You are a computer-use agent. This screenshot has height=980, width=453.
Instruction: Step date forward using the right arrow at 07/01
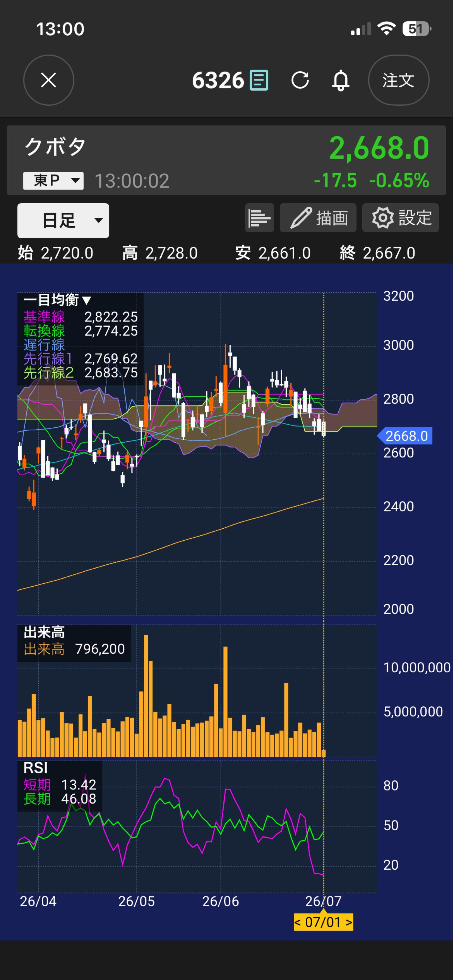coord(349,922)
